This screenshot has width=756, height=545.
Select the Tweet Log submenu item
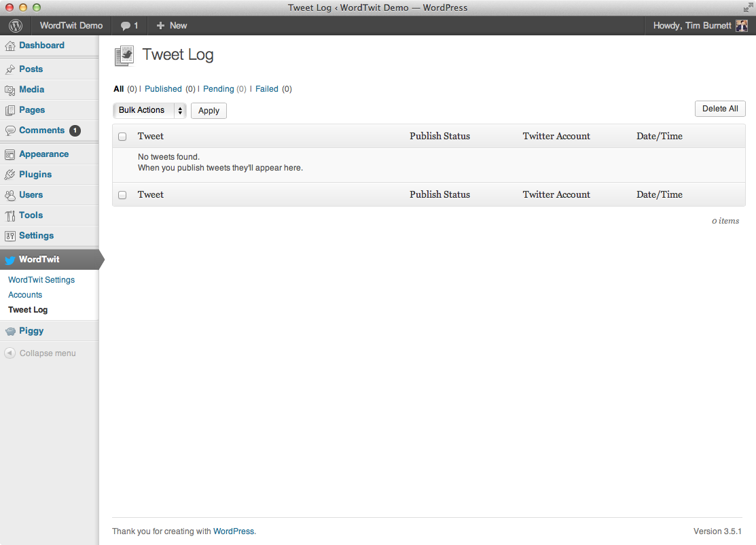click(x=28, y=310)
